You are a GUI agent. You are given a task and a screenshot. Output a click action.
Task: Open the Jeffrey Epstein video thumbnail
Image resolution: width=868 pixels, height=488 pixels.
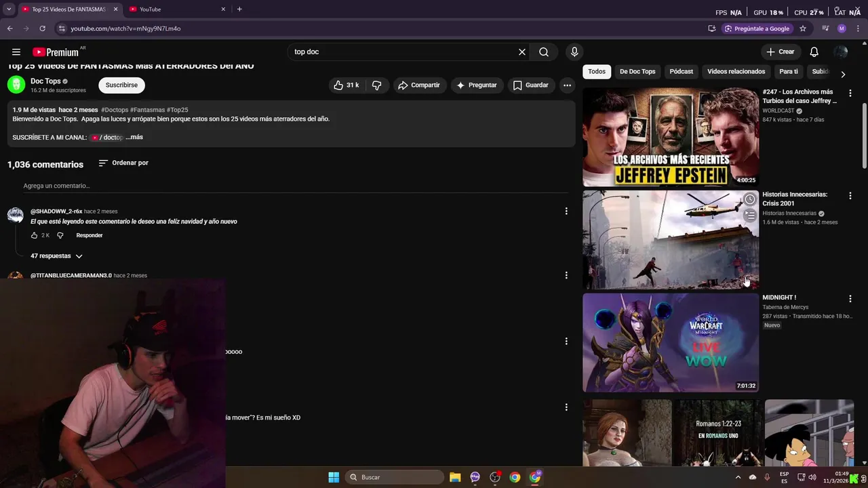click(671, 138)
